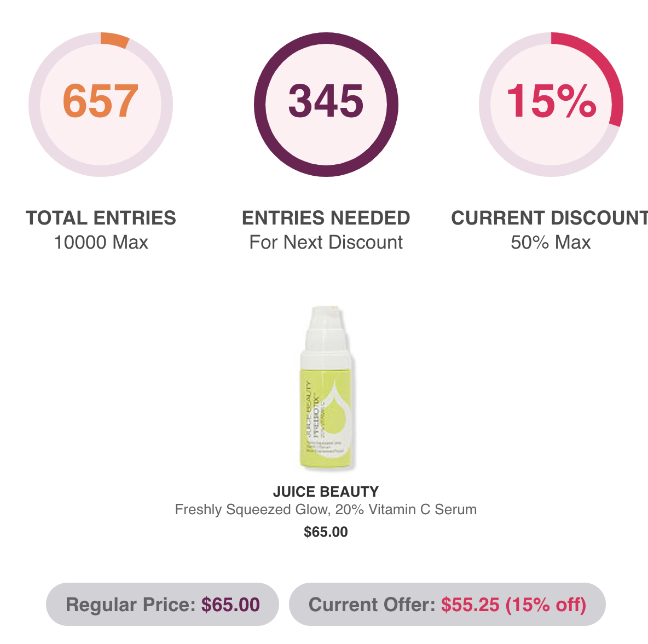Click the 657 total entries circle
648x644 pixels.
tap(100, 104)
